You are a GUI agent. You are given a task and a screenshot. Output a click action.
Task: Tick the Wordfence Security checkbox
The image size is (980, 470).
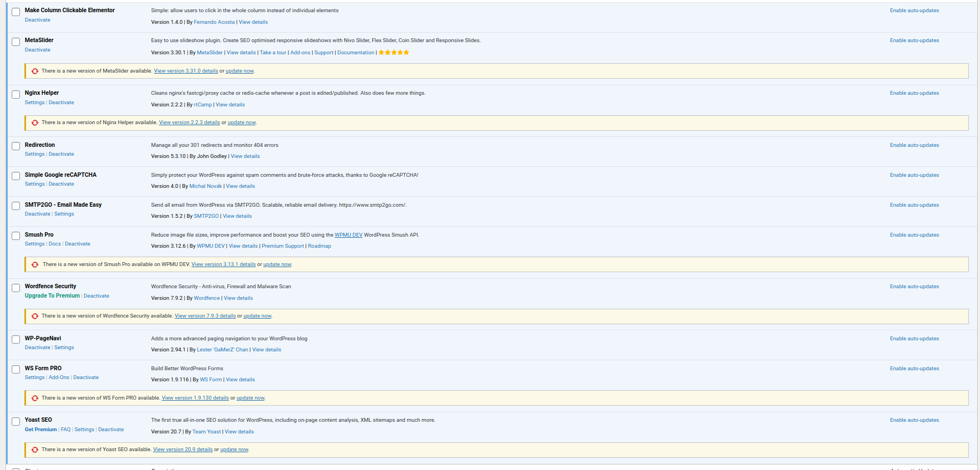coord(16,288)
